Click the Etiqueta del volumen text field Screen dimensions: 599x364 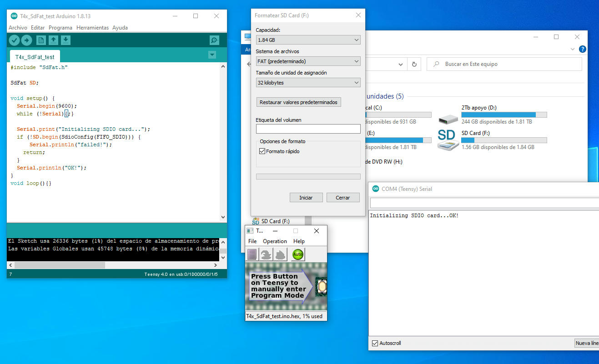pos(308,129)
